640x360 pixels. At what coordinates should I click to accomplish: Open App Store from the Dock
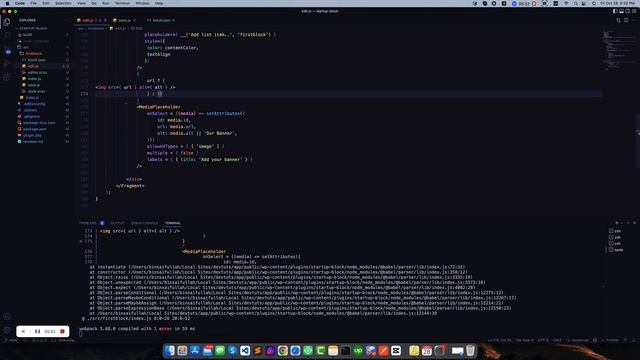pyautogui.click(x=195, y=351)
